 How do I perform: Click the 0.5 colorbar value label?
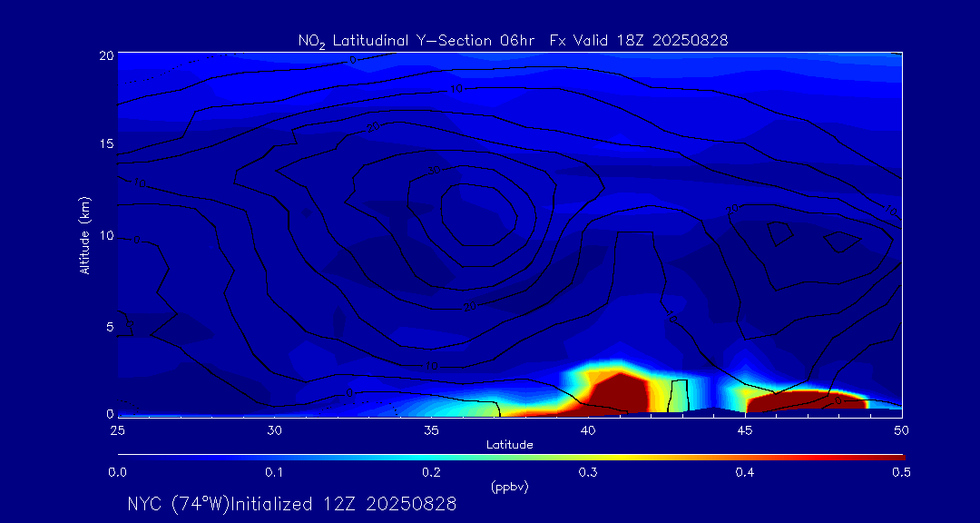[x=901, y=472]
